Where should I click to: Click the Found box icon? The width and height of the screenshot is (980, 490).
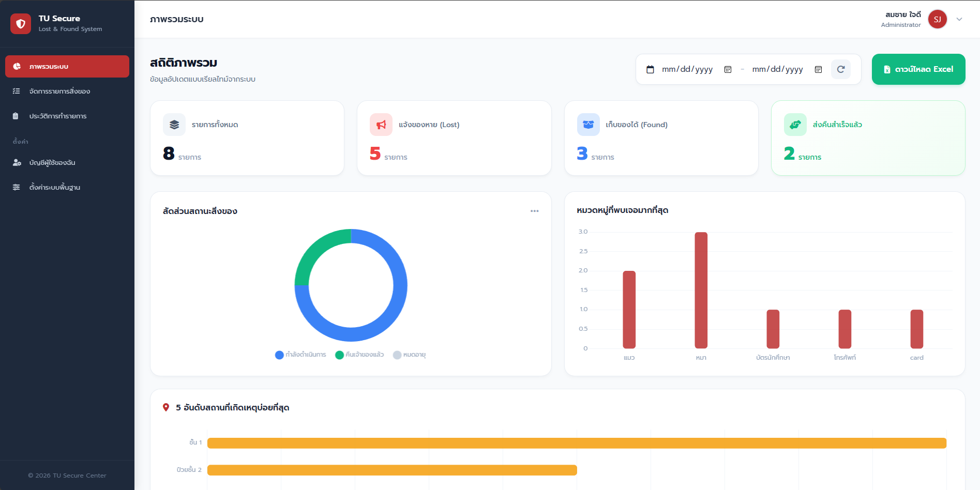[x=588, y=125]
